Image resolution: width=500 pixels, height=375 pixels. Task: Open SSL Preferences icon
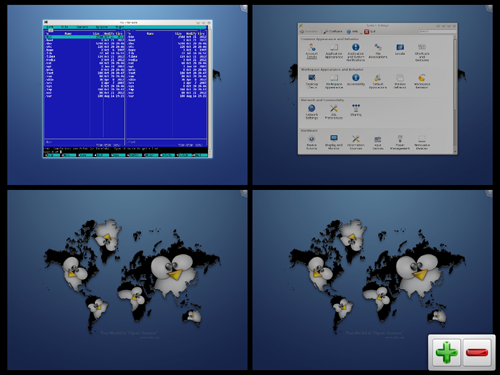click(x=334, y=112)
